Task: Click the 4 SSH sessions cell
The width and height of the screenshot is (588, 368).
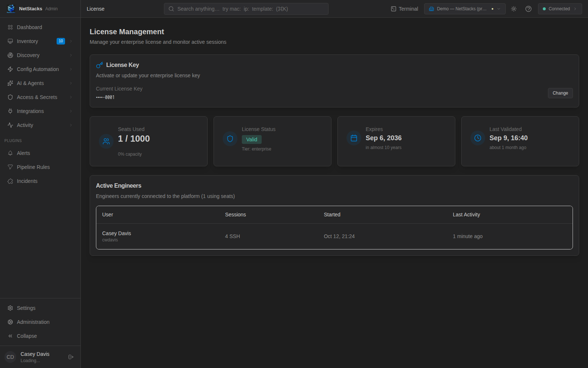Action: click(x=233, y=236)
